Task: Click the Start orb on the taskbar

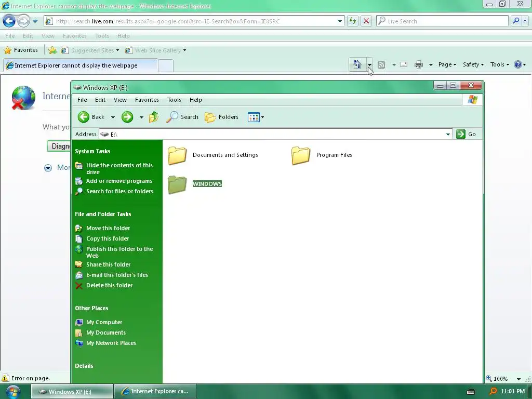Action: tap(12, 392)
